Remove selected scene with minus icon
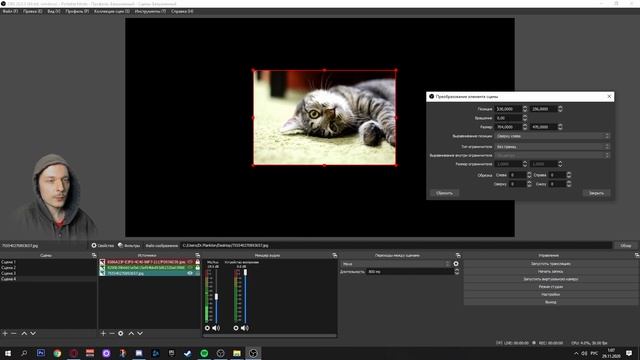 (x=14, y=333)
